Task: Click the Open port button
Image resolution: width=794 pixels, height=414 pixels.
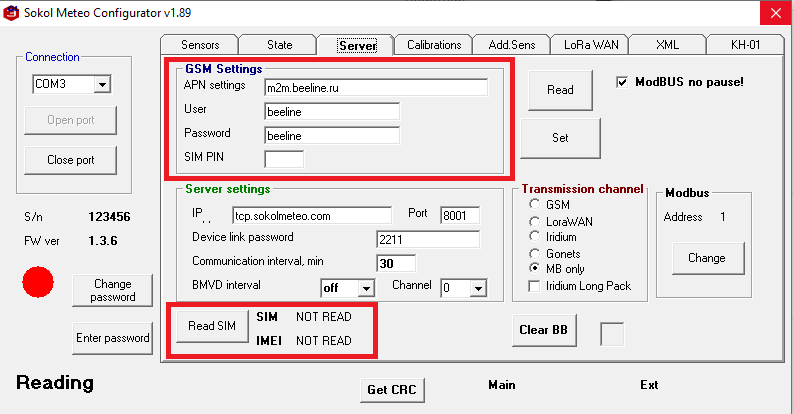Action: [x=70, y=120]
